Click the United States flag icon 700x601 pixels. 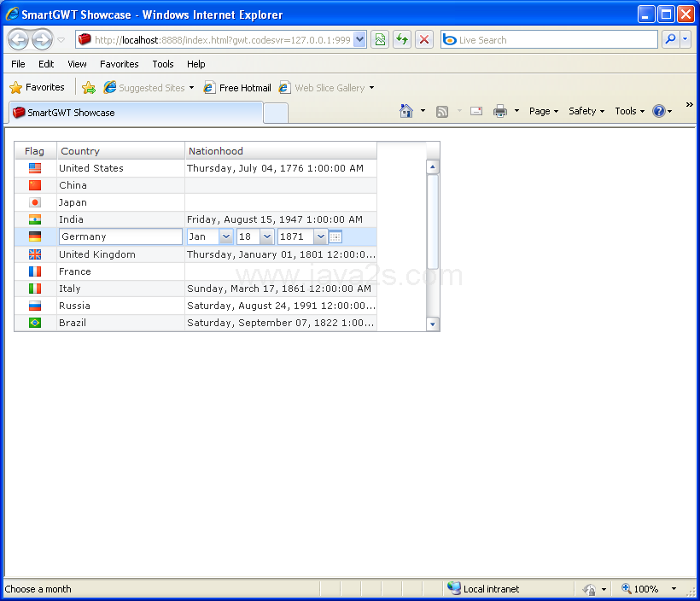[35, 168]
